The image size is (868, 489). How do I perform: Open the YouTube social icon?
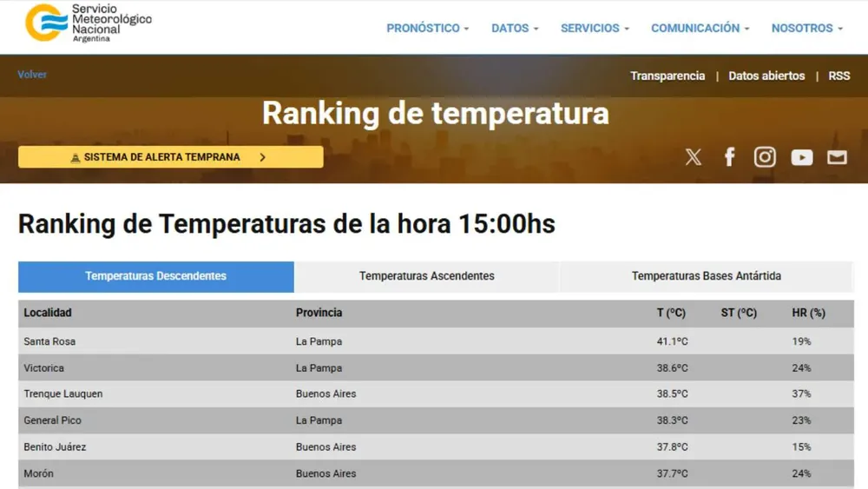[801, 158]
